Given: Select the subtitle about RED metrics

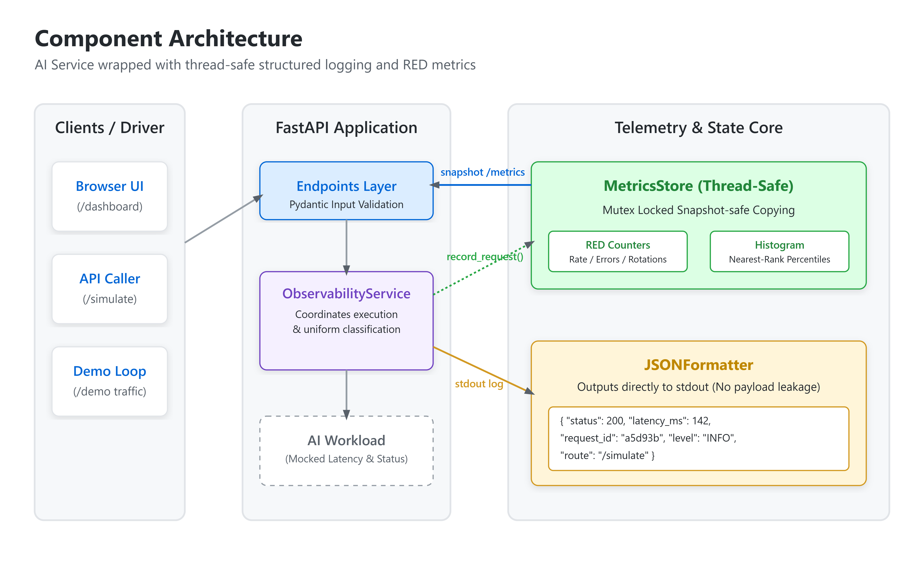Looking at the screenshot, I should coord(255,65).
